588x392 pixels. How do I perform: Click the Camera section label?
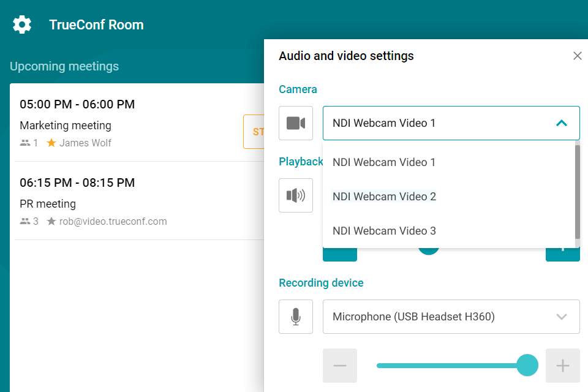[x=298, y=89]
